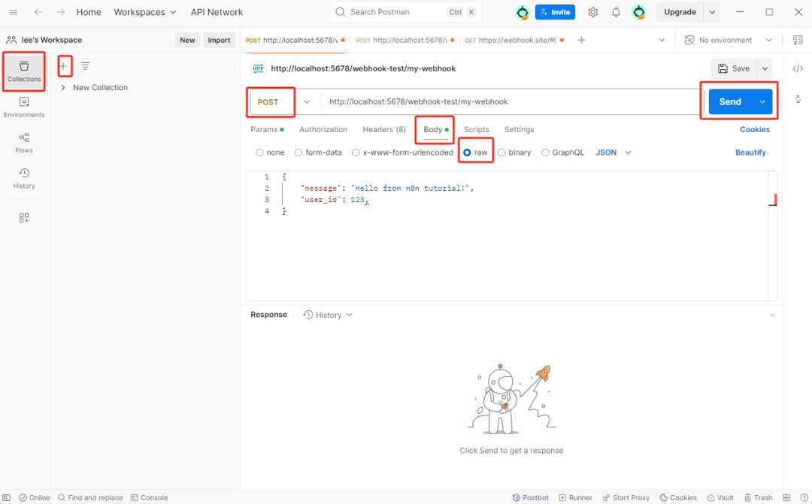
Task: Click Start Proxy in the status bar
Action: click(626, 497)
